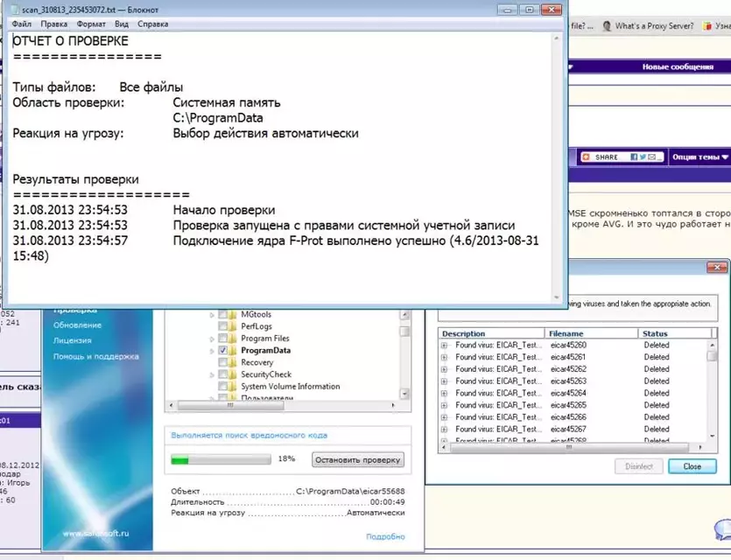Click the eicar45263 filename cell

[x=568, y=381]
